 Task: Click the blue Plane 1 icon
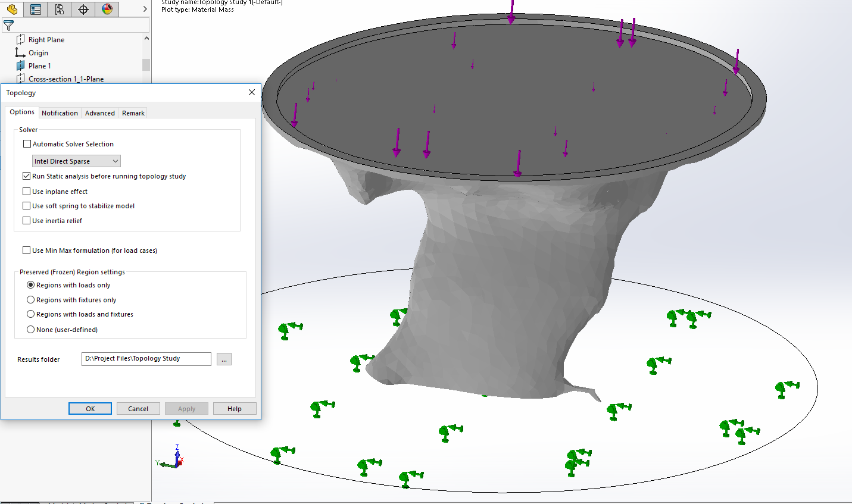coord(21,65)
